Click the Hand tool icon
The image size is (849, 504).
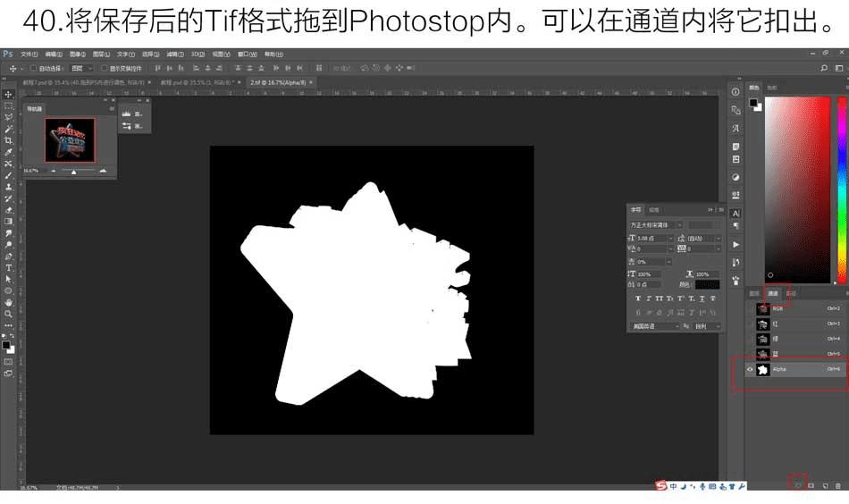8,302
